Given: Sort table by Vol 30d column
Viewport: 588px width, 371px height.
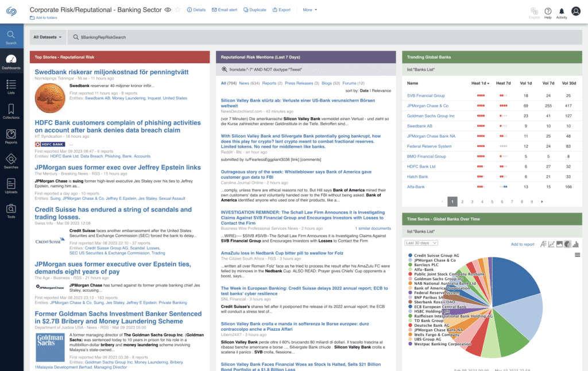Looking at the screenshot, I should 569,83.
